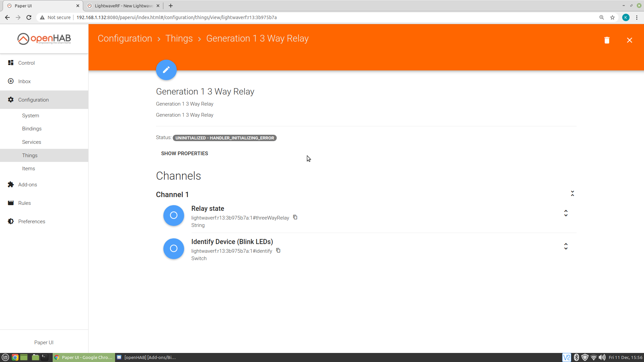Screen dimensions: 644x362
Task: Click Things breadcrumb link
Action: (179, 39)
